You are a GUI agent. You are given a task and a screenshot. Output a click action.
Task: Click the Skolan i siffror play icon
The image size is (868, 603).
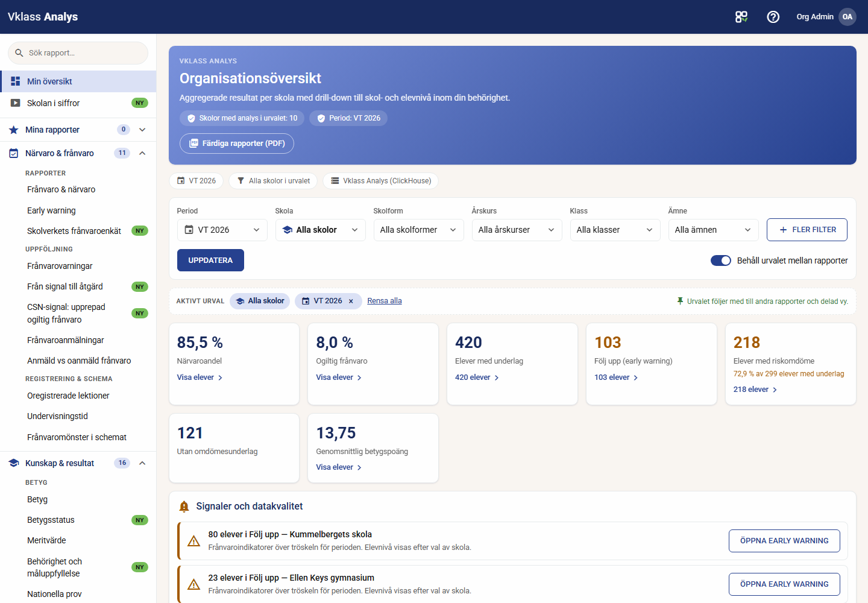pos(16,103)
